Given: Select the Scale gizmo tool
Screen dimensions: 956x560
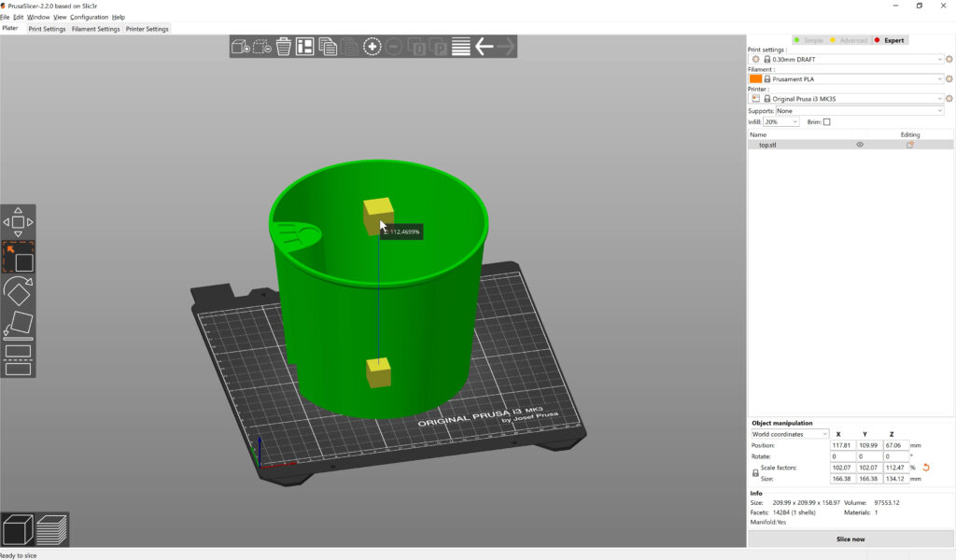Looking at the screenshot, I should coord(19,258).
